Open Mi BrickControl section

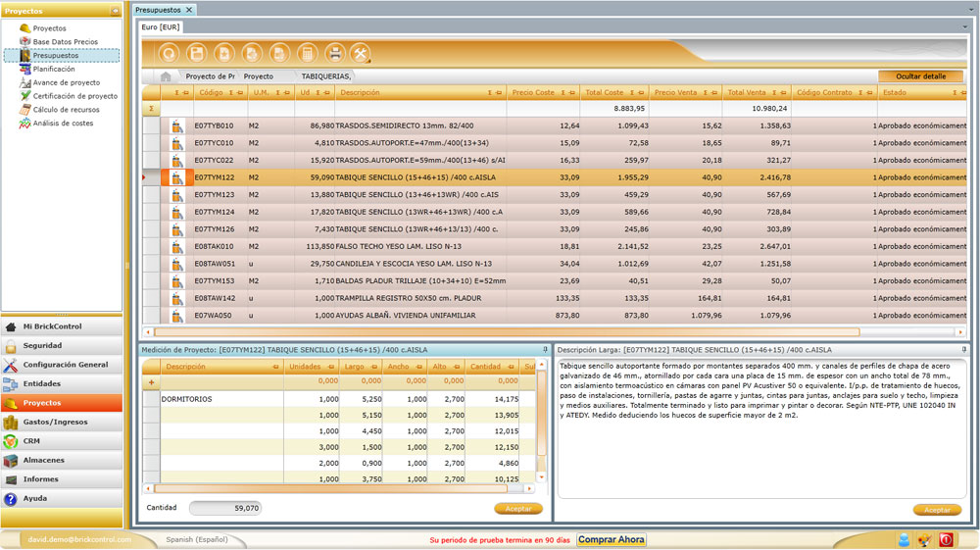62,326
